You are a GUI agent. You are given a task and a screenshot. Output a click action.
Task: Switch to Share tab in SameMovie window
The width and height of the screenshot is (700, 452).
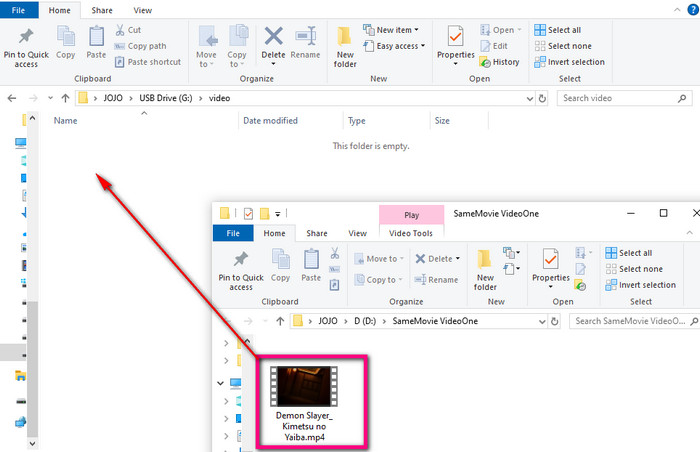[317, 233]
